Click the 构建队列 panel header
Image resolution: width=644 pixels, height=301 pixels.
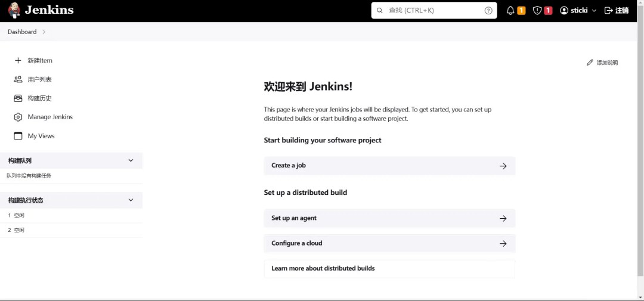pos(71,160)
